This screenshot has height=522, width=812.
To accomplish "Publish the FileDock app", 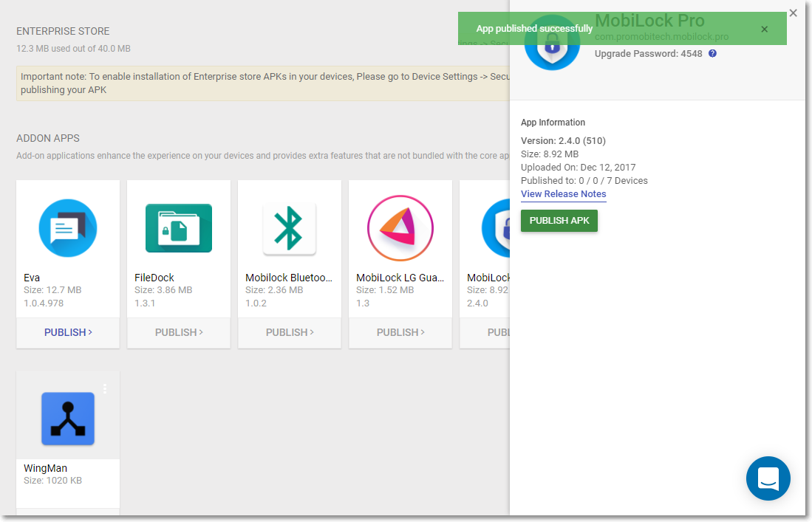I will tap(179, 332).
